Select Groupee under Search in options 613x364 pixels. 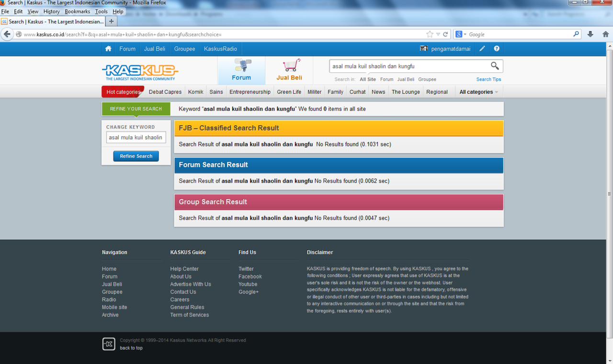coord(427,79)
